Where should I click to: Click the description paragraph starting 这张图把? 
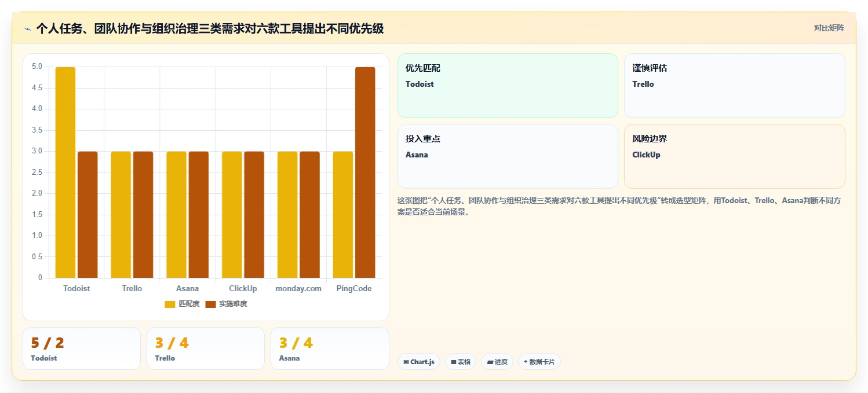619,206
